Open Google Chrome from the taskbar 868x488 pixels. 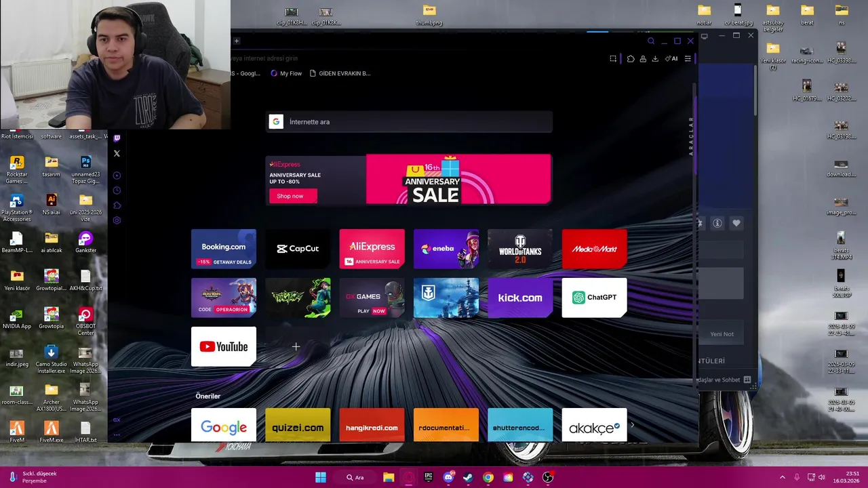(488, 477)
